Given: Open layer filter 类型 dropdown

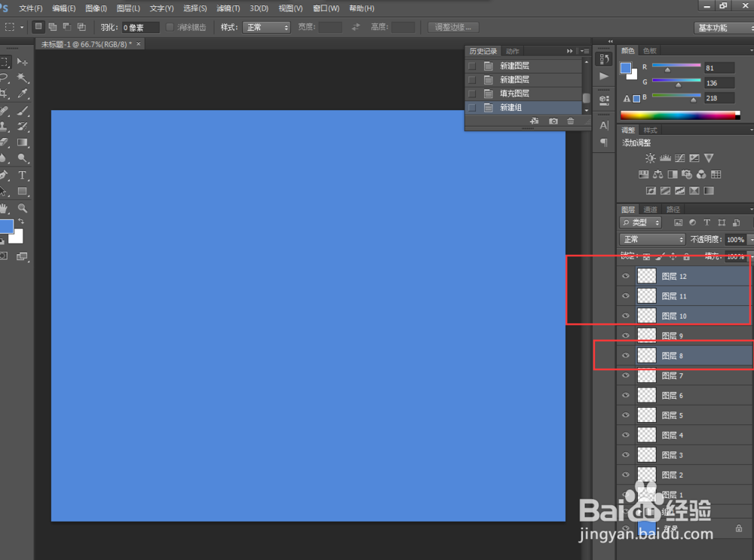Looking at the screenshot, I should point(640,222).
